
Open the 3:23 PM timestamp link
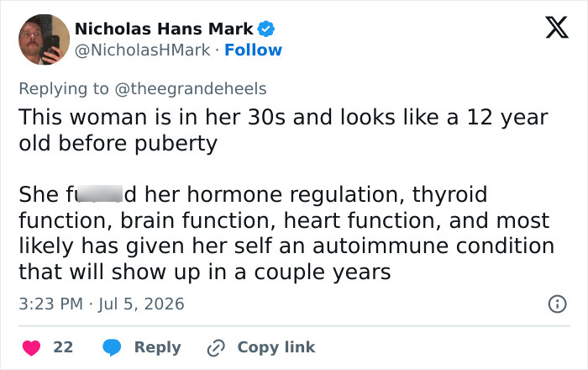coord(50,304)
